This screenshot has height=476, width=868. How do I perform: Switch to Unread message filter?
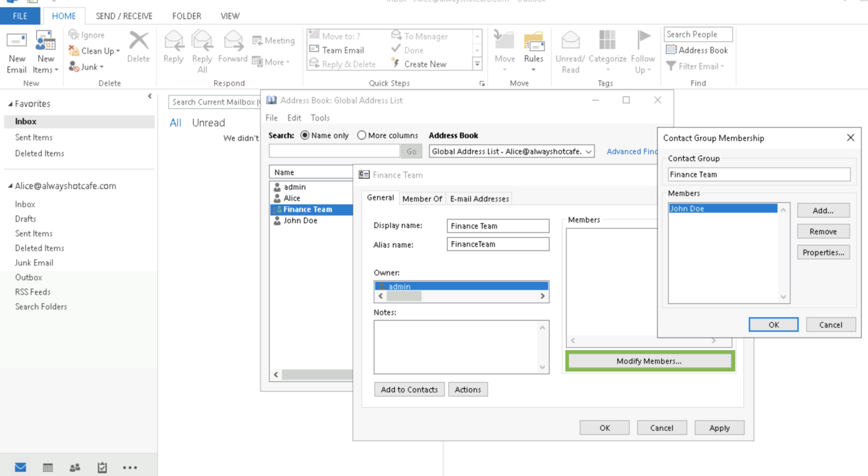(208, 122)
